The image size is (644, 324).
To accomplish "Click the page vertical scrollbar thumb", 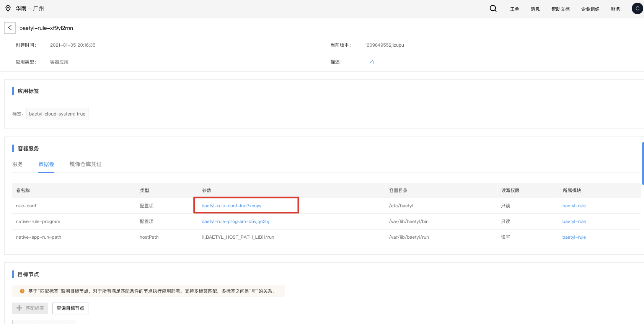I will click(x=643, y=163).
